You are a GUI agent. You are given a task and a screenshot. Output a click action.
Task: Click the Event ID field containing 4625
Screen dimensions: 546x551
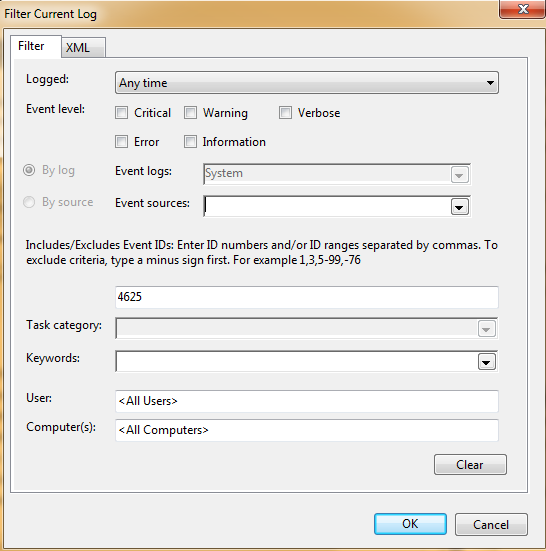pos(307,297)
